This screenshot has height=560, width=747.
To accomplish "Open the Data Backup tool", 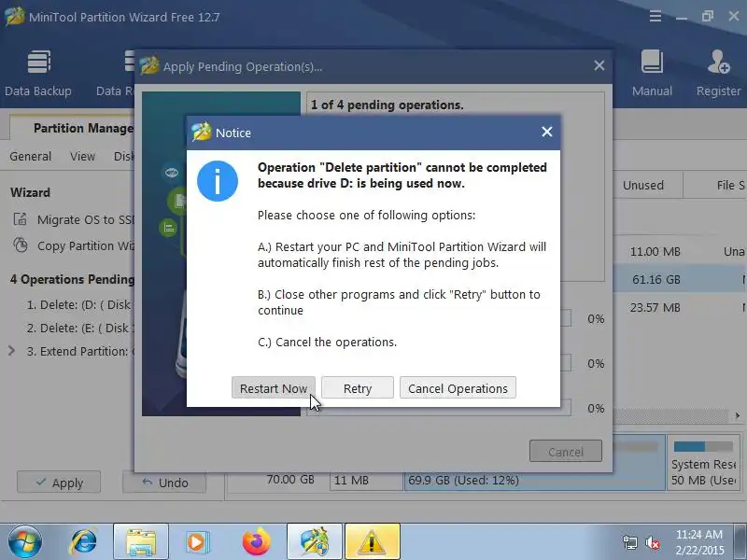I will [38, 73].
